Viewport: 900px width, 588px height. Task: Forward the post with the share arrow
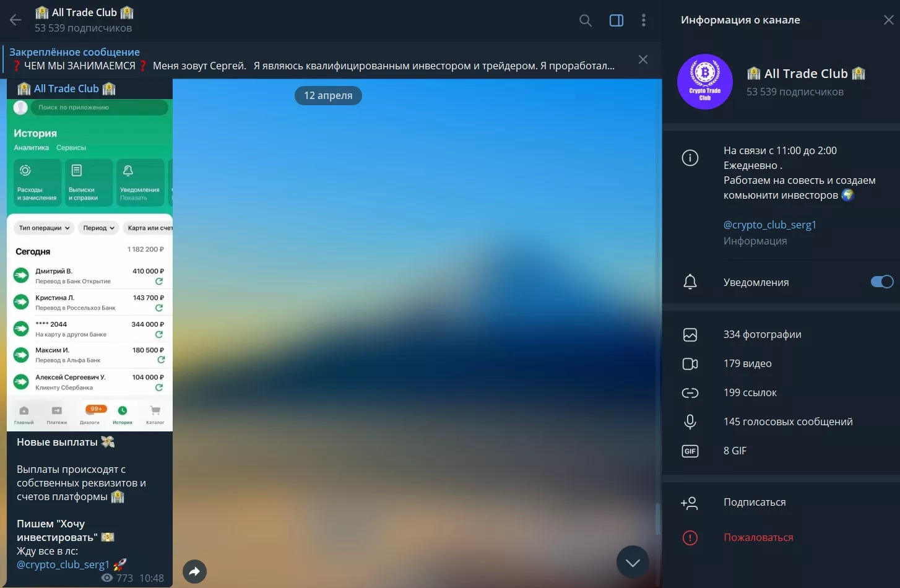pyautogui.click(x=194, y=571)
